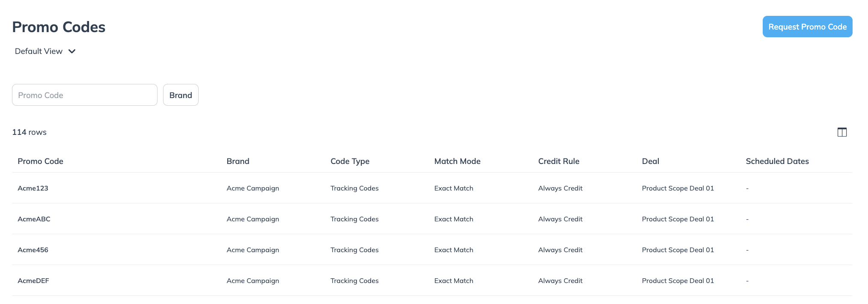This screenshot has width=868, height=304.
Task: Click the Match Mode column header
Action: pyautogui.click(x=457, y=161)
